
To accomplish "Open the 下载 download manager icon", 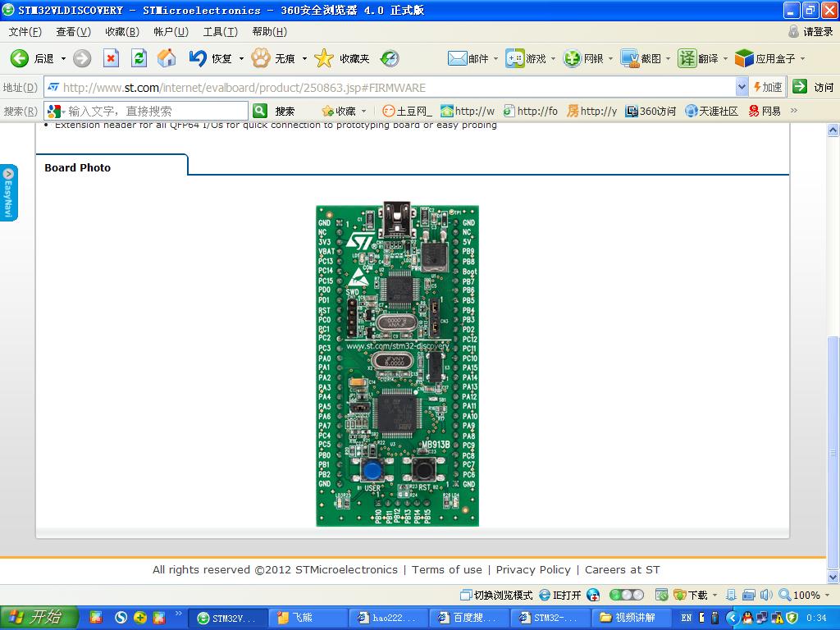I will 680,596.
